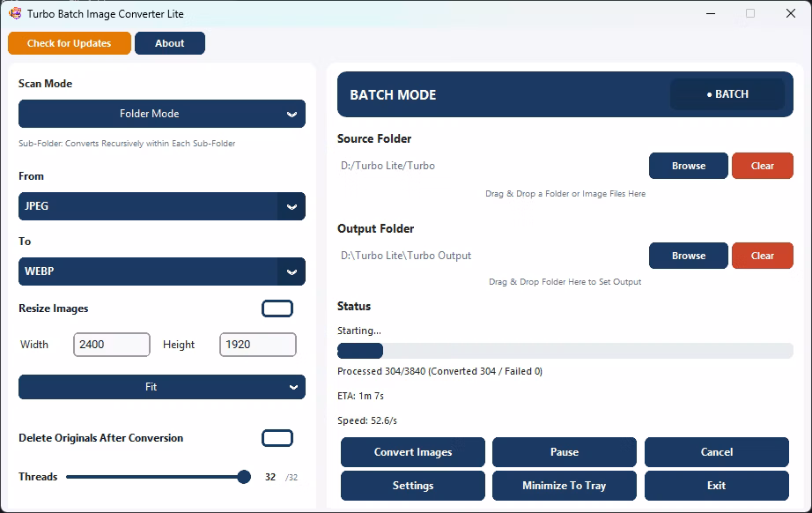Image resolution: width=812 pixels, height=513 pixels.
Task: Click the Height input field
Action: (x=258, y=345)
